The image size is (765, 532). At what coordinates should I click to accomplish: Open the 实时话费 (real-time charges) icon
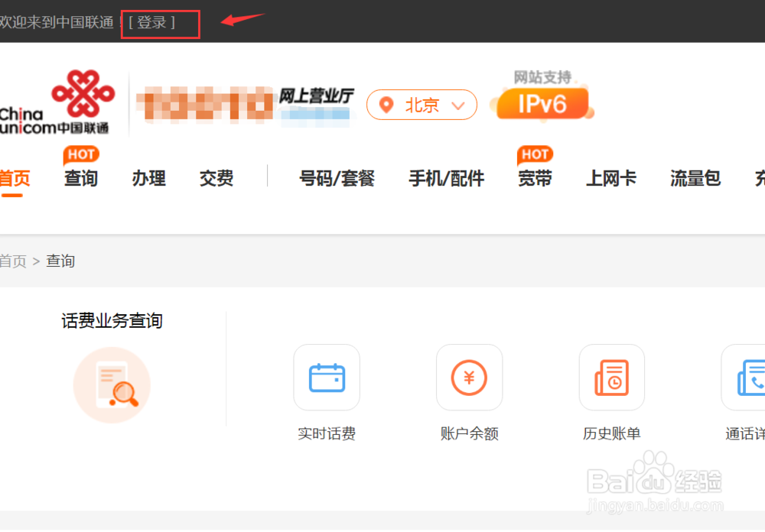coord(326,378)
